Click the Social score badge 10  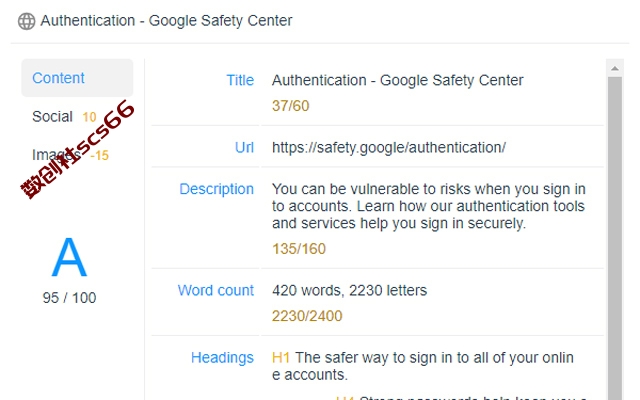click(89, 118)
